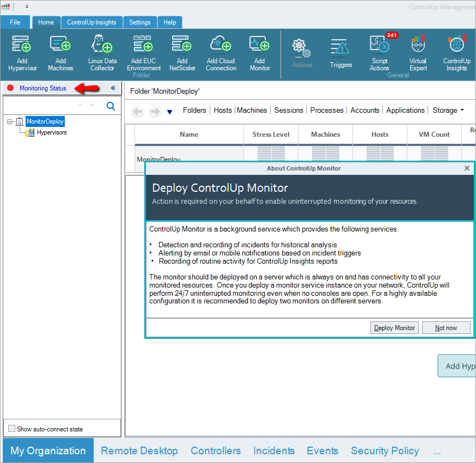
Task: Click the Deploy Monitor button
Action: point(394,328)
